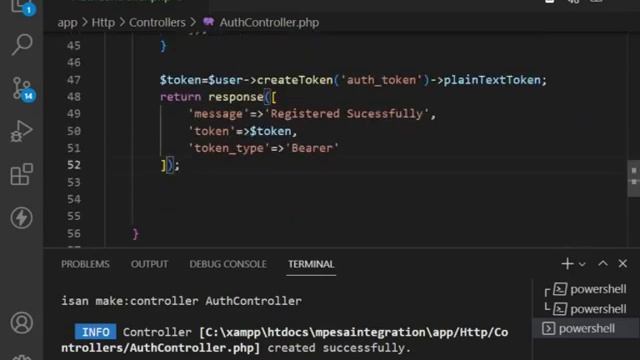Viewport: 640px width, 360px height.
Task: Click the PHP file icon in breadcrumb
Action: 209,22
